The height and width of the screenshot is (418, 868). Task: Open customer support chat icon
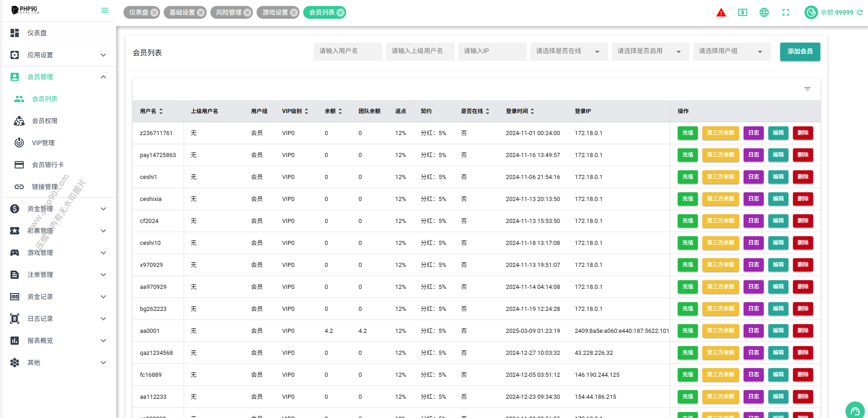coord(855,410)
